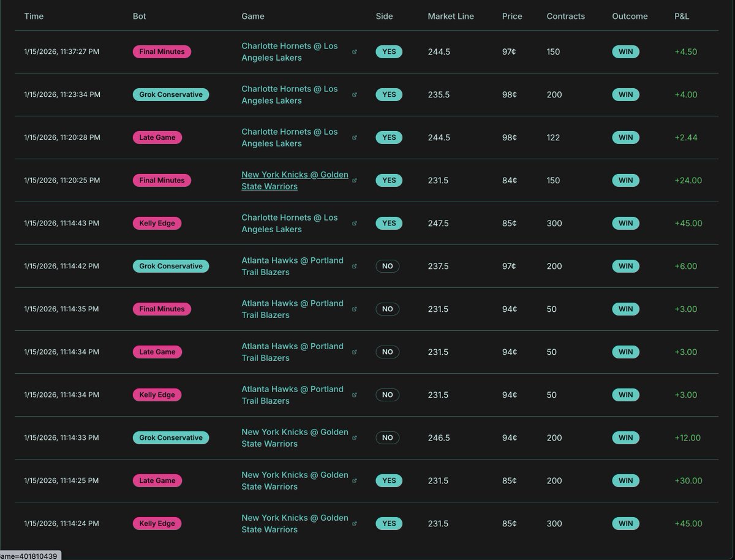Select timestamp 1/15/2026, 11:20:28 PM
The image size is (735, 560).
click(62, 138)
